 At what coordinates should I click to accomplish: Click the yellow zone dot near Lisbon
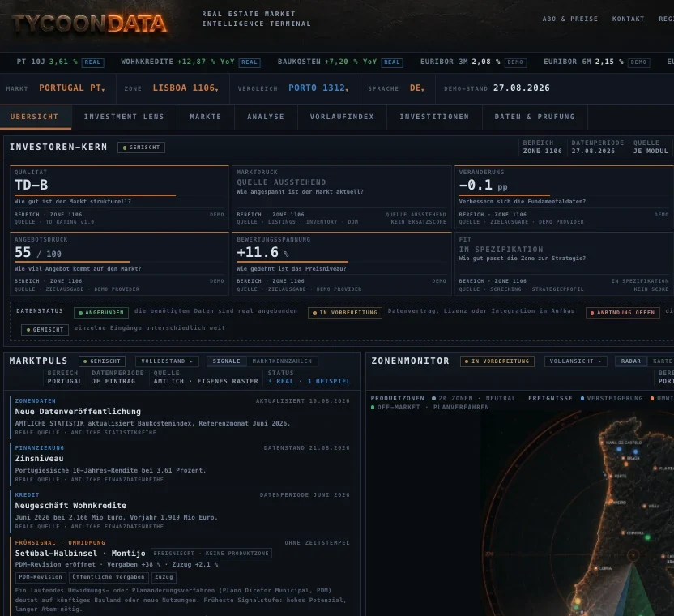578,601
